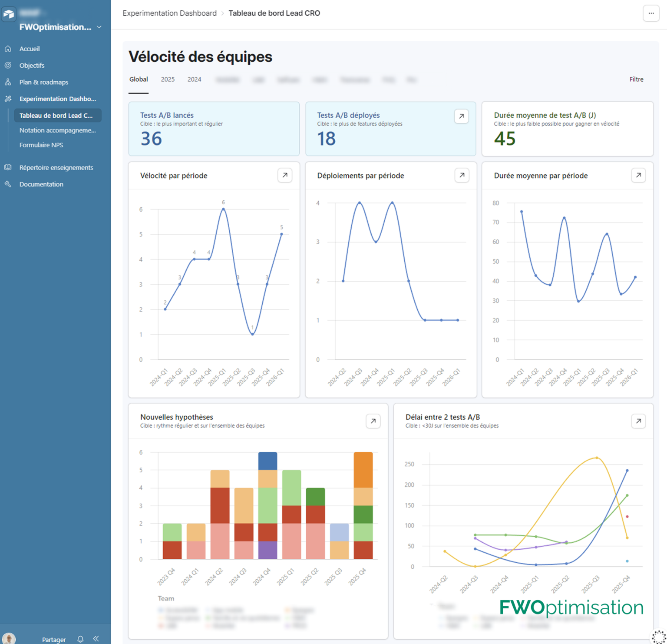This screenshot has height=644, width=667.
Task: Expand the Nouvelles hypothèses chart
Action: click(373, 421)
